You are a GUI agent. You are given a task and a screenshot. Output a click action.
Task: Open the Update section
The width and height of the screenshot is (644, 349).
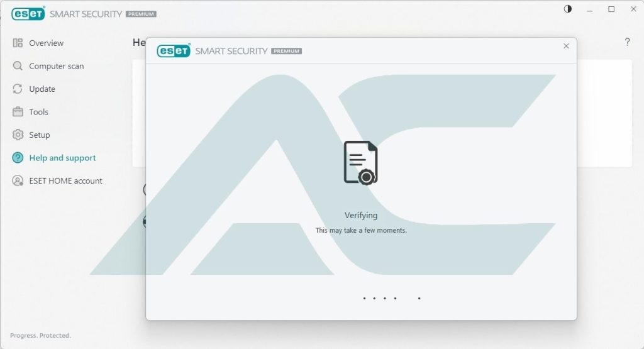point(42,89)
